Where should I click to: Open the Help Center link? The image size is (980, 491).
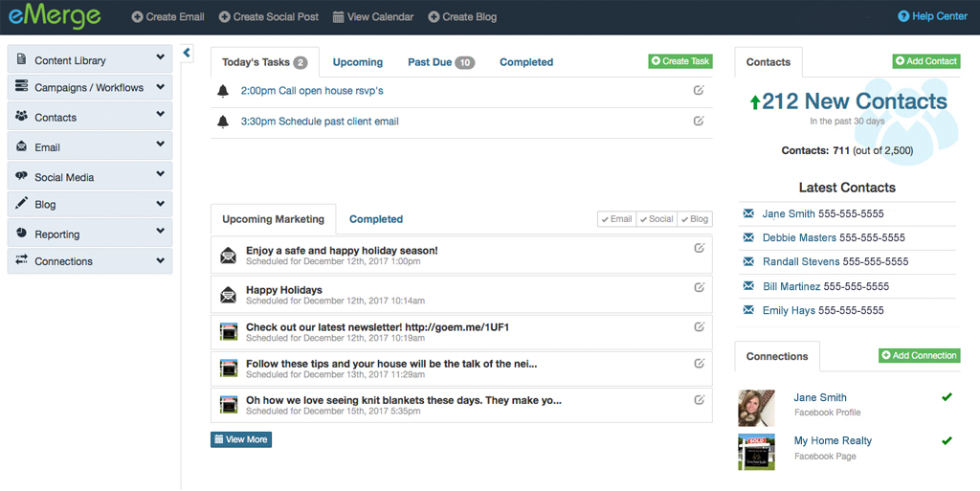tap(932, 16)
